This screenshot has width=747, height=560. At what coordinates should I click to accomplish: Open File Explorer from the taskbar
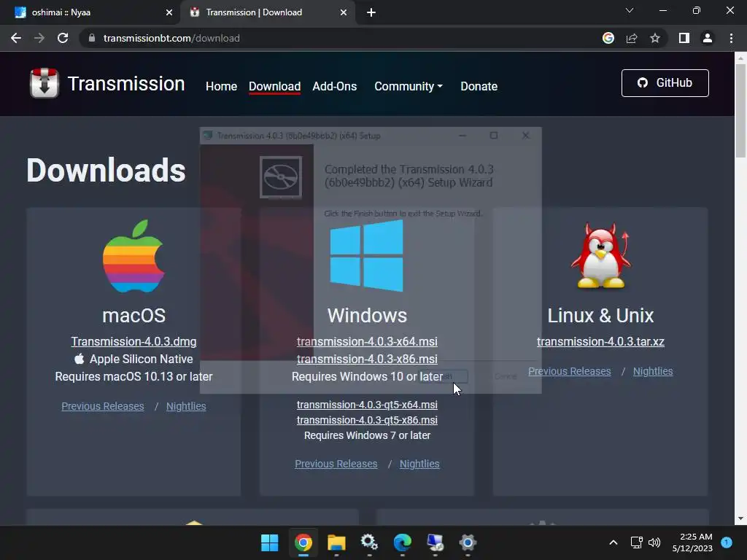(336, 542)
